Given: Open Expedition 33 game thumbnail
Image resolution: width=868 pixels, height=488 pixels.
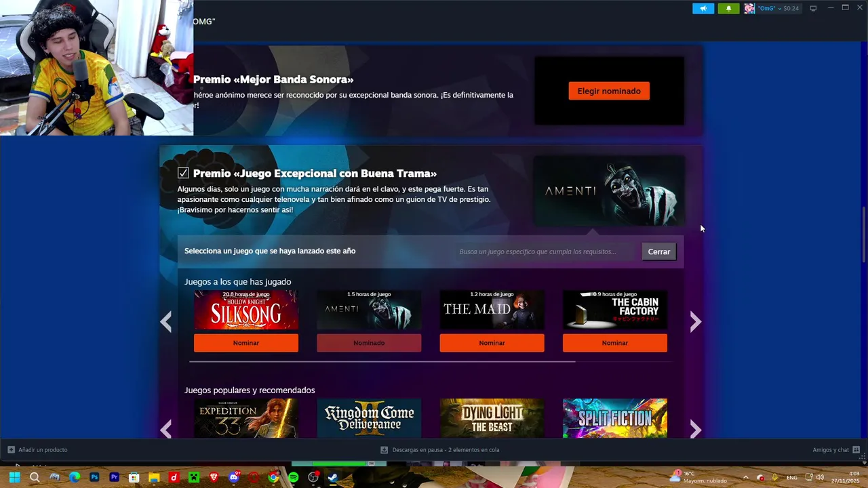Looking at the screenshot, I should point(246,418).
